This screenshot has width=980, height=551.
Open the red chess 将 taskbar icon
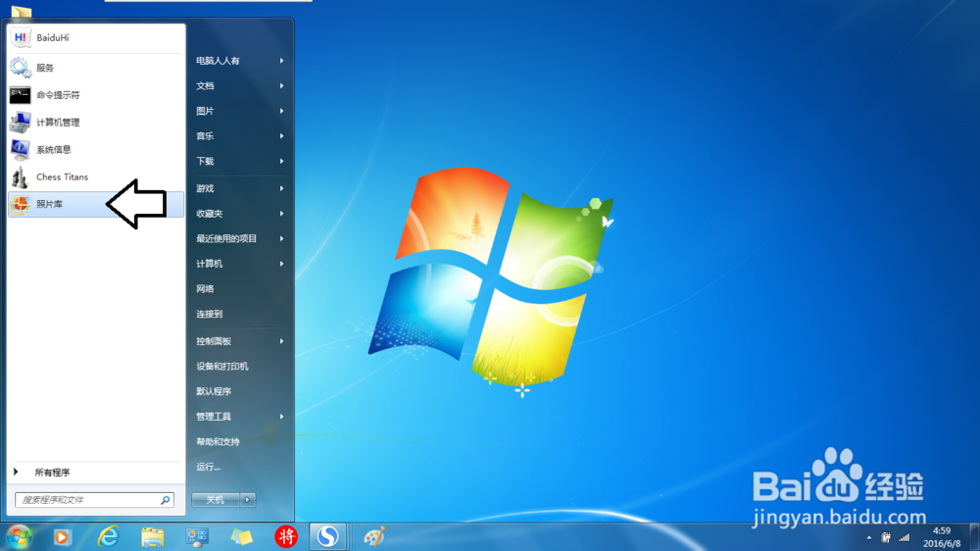click(x=286, y=536)
